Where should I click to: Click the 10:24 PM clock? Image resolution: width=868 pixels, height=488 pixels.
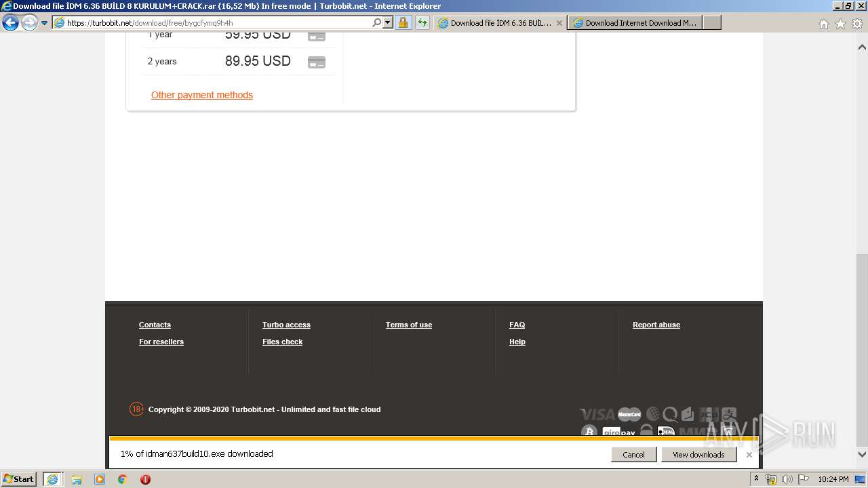coord(833,479)
